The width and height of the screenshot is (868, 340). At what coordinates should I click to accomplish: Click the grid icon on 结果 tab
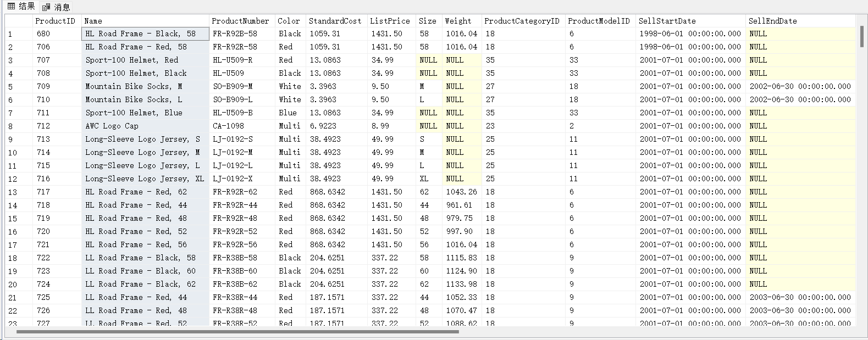click(11, 7)
